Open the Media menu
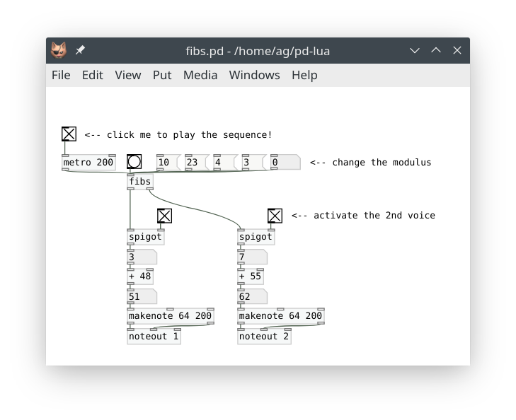516x420 pixels. [x=200, y=75]
